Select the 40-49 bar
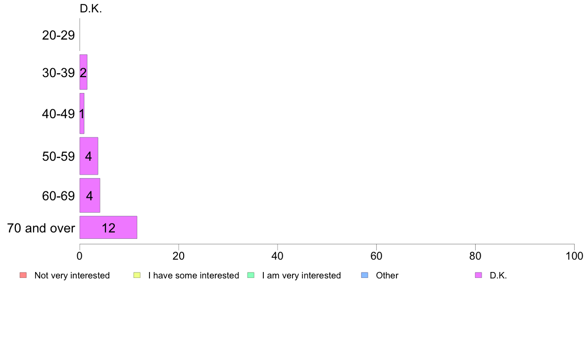The height and width of the screenshot is (364, 588). click(x=82, y=113)
